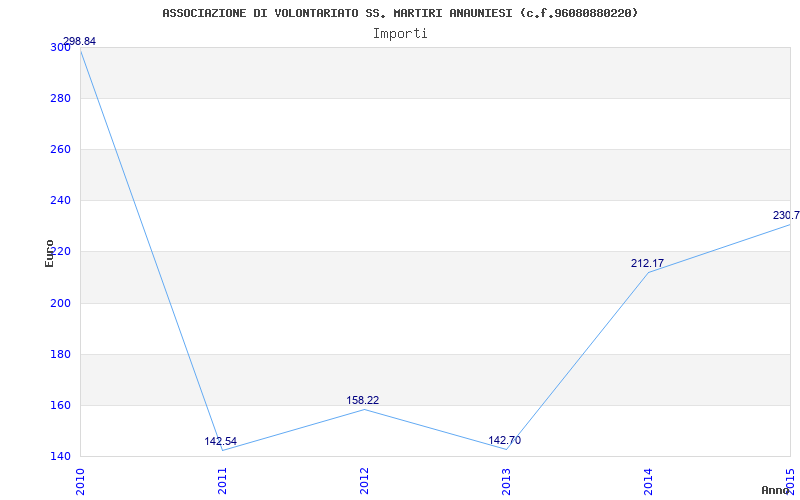The height and width of the screenshot is (500, 800).
Task: Select the 2015 x-axis label
Action: 790,481
